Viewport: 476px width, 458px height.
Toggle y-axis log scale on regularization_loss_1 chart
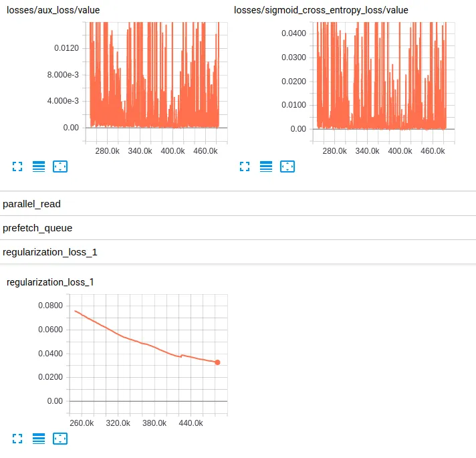point(39,439)
